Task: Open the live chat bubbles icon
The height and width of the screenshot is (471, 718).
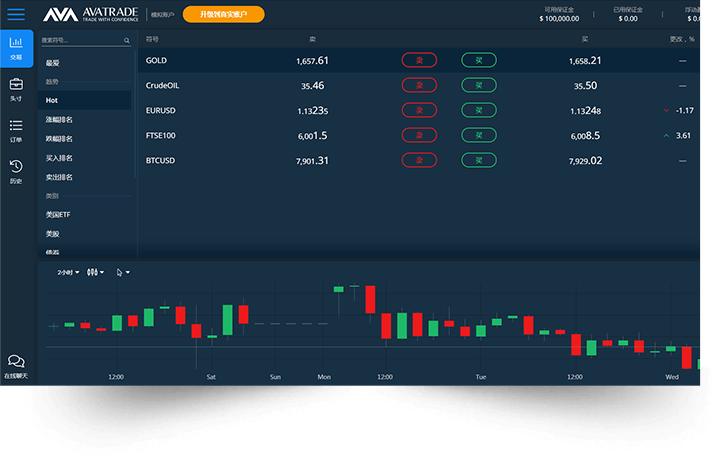Action: (16, 365)
